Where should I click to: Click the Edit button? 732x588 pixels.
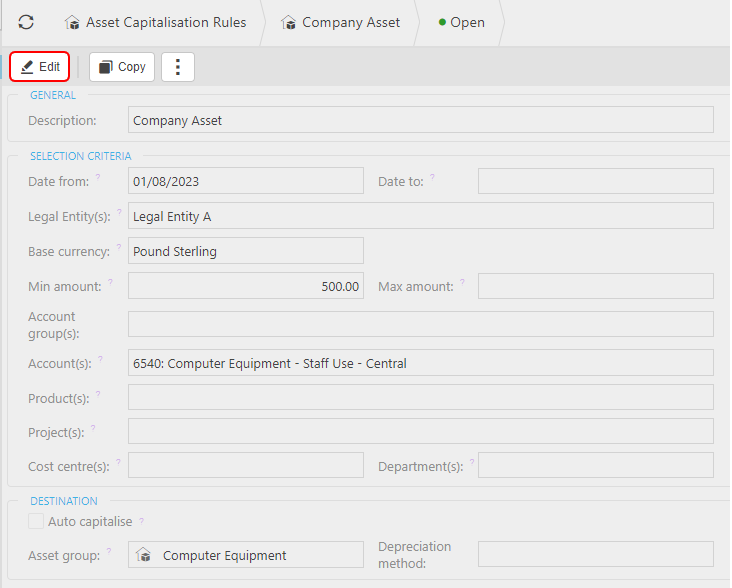tap(40, 67)
